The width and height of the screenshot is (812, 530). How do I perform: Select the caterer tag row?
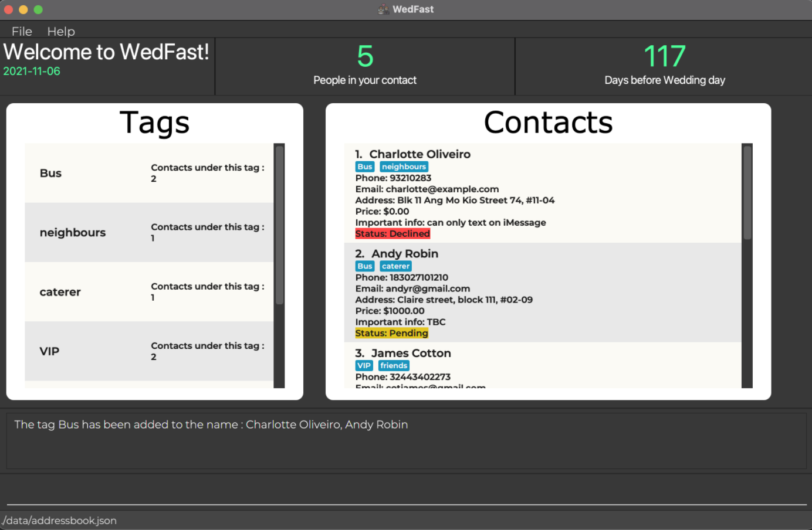click(149, 292)
